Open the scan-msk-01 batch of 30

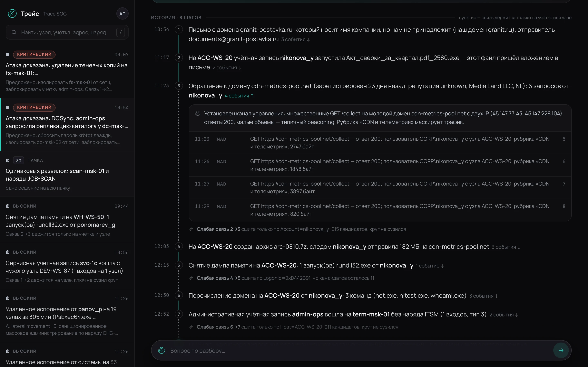coord(67,174)
